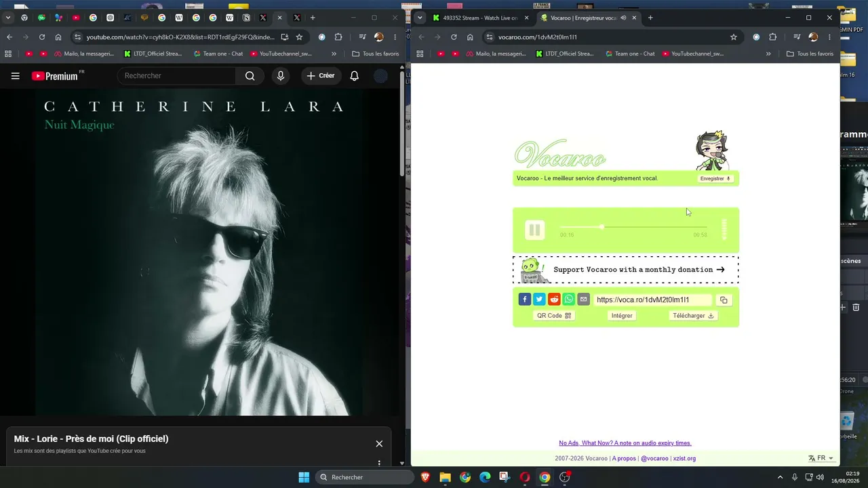Adjust the Vocaroo player volume bar
This screenshot has height=488, width=868.
tap(724, 230)
